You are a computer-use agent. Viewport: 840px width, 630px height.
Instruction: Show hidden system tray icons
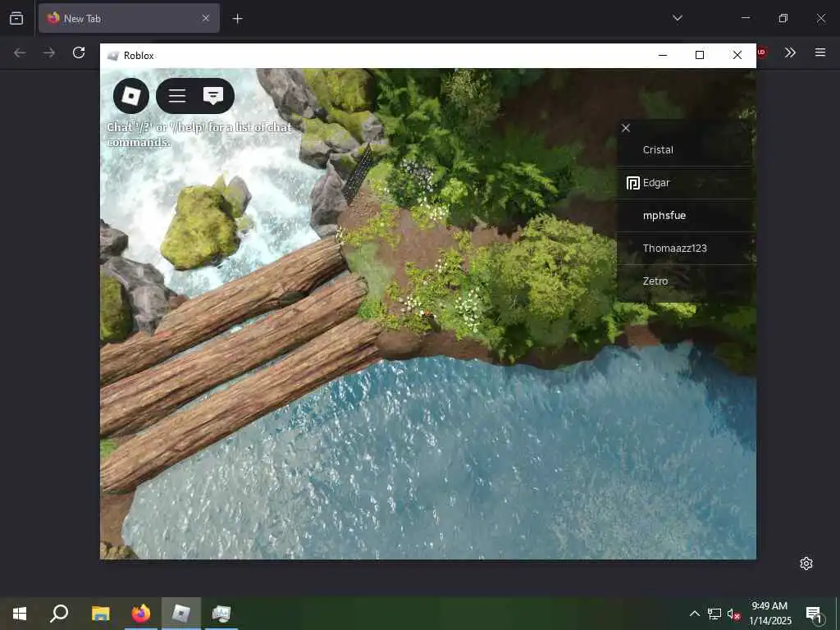pos(694,614)
